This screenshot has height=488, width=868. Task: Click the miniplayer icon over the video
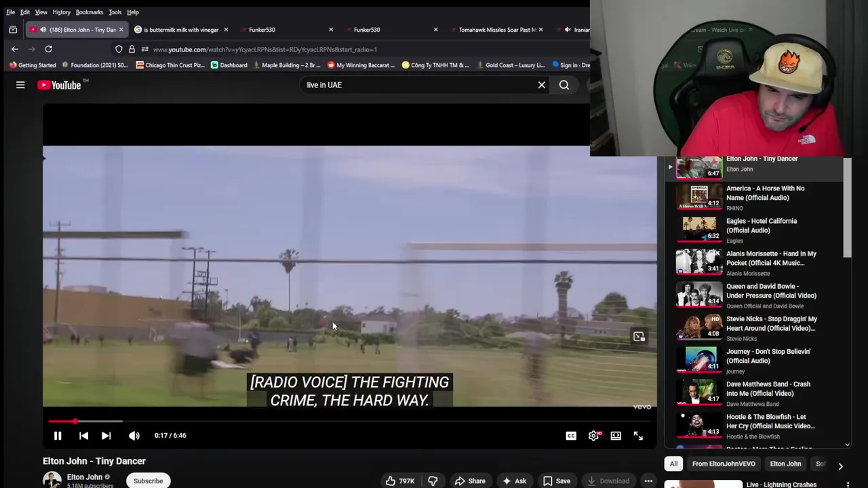click(x=639, y=336)
